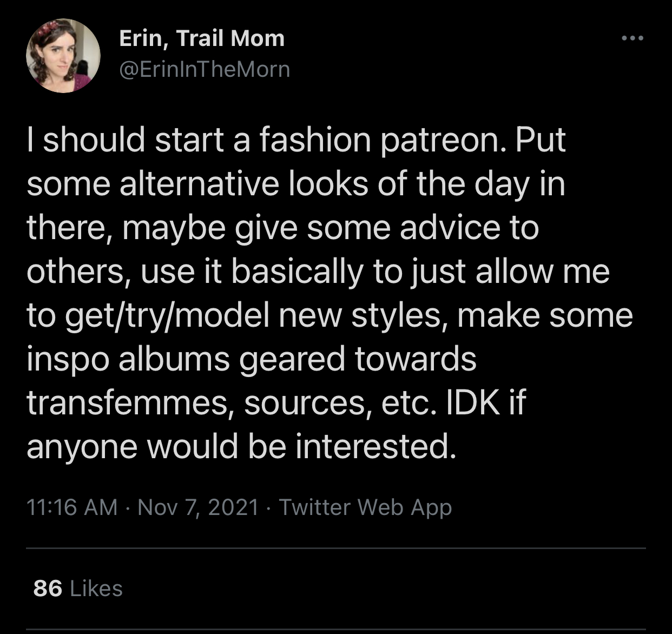The width and height of the screenshot is (672, 634).
Task: Click the Nov 7, 2021 date
Action: pyautogui.click(x=198, y=507)
